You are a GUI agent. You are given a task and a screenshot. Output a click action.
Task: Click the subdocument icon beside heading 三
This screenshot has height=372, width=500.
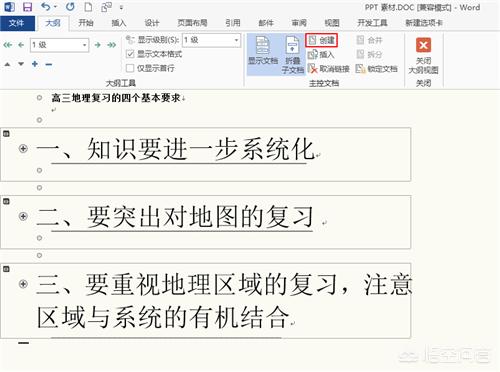click(x=6, y=269)
